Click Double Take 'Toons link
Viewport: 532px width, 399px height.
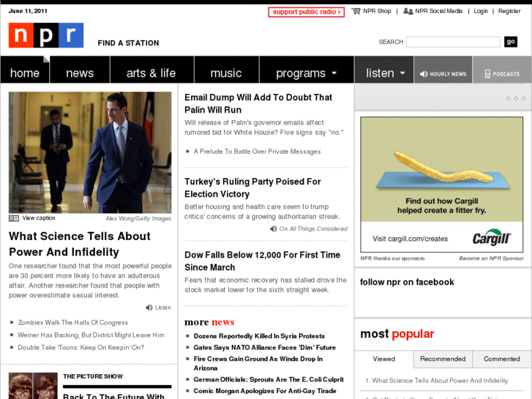80,348
